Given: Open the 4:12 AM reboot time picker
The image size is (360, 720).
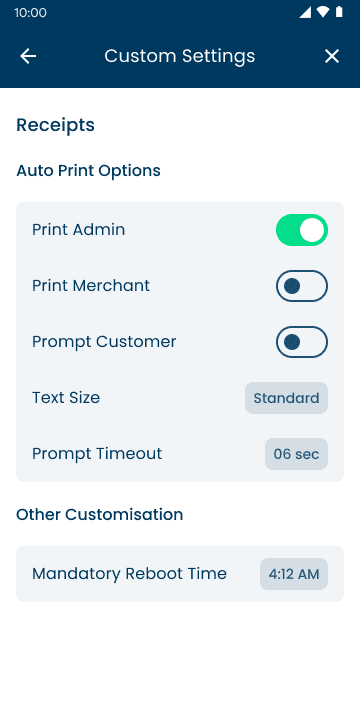Looking at the screenshot, I should 294,574.
